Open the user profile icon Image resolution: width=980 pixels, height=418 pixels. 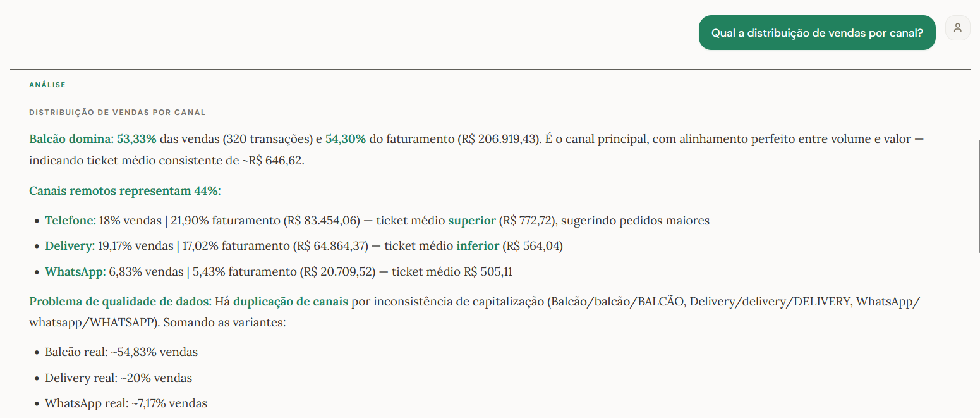coord(957,28)
